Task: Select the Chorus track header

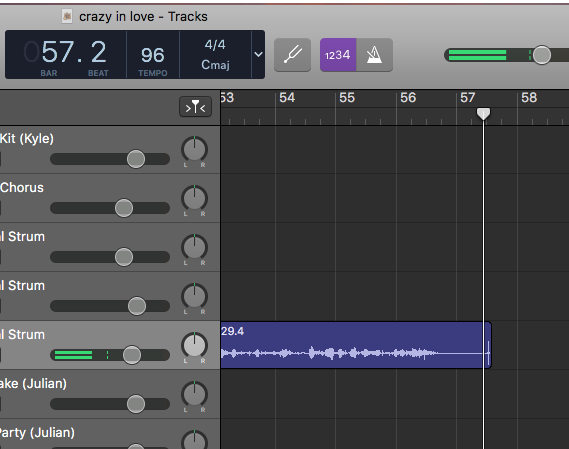Action: [110, 199]
